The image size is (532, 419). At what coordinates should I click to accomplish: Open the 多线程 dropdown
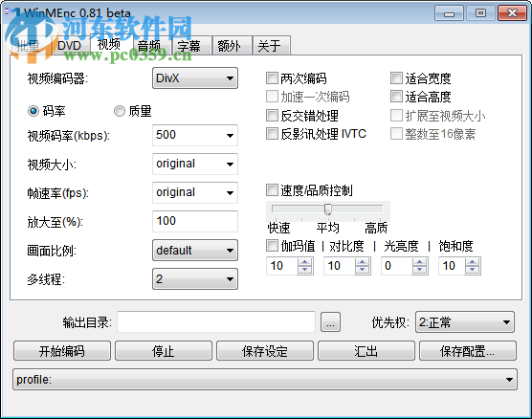pos(195,279)
